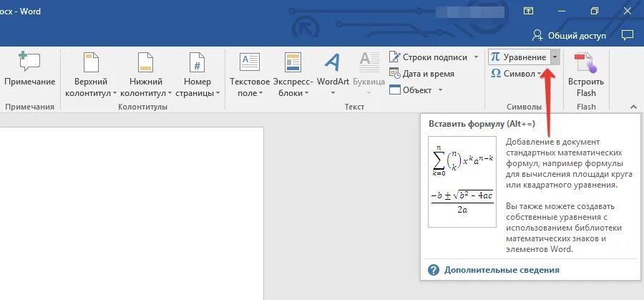Click the Верхний колонтитул header icon

(x=91, y=62)
